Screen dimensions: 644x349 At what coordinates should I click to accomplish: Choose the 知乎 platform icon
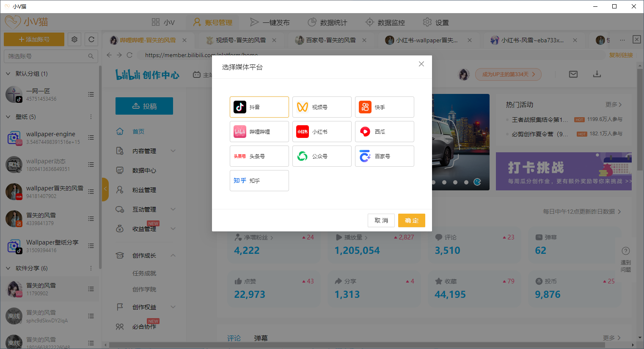pos(259,181)
